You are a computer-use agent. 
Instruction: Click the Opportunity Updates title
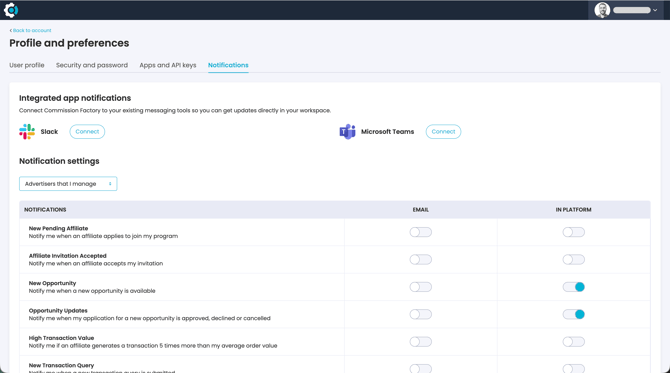pos(58,310)
